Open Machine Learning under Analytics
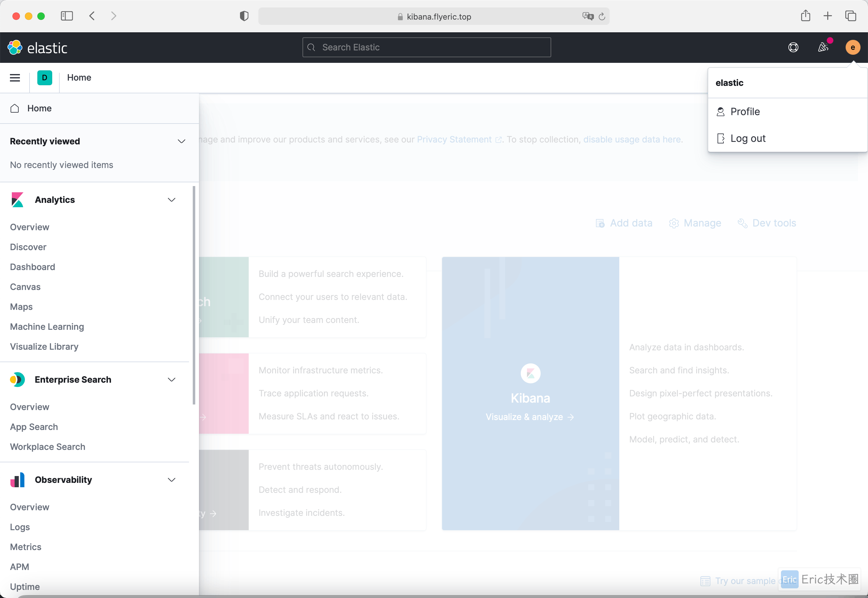Screen dimensions: 868x598 (47, 327)
